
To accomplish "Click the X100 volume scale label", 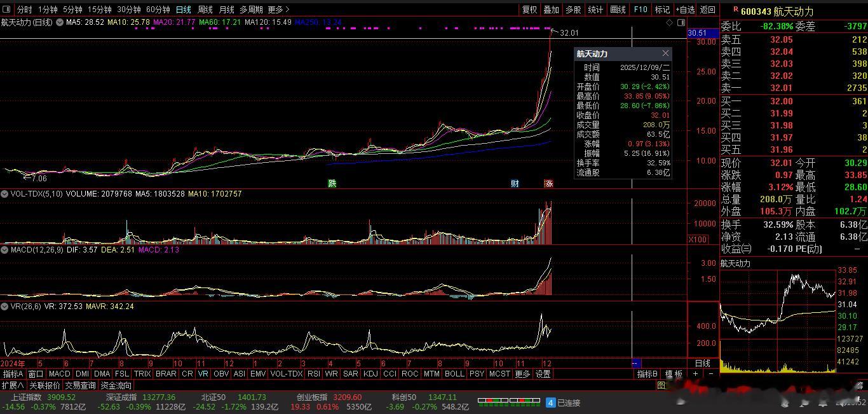I will pos(696,239).
